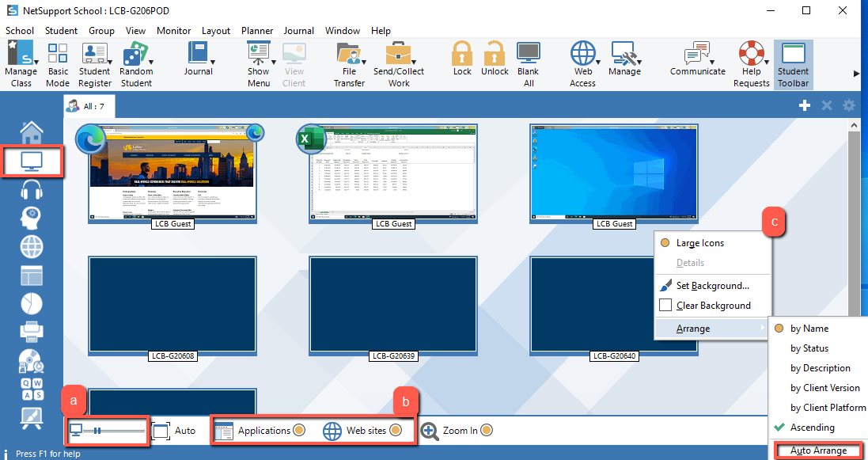Viewport: 868px width, 460px height.
Task: Open the Communicate tool
Action: 698,59
